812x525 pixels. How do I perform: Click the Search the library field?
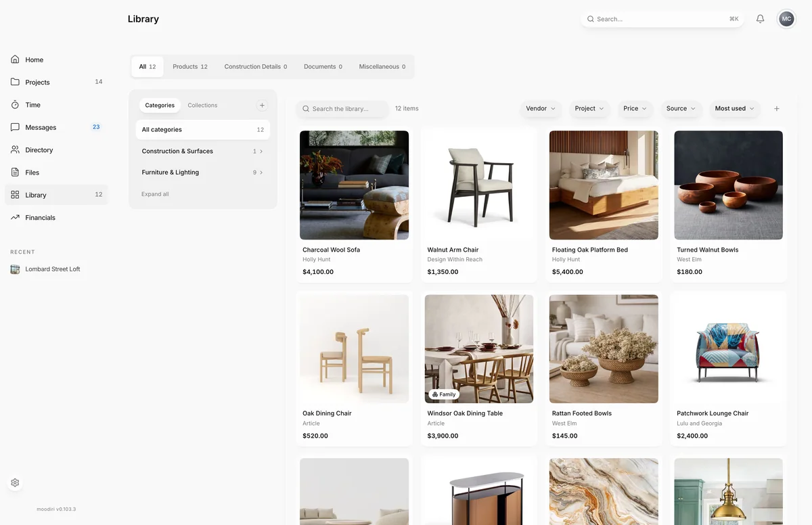pos(342,108)
